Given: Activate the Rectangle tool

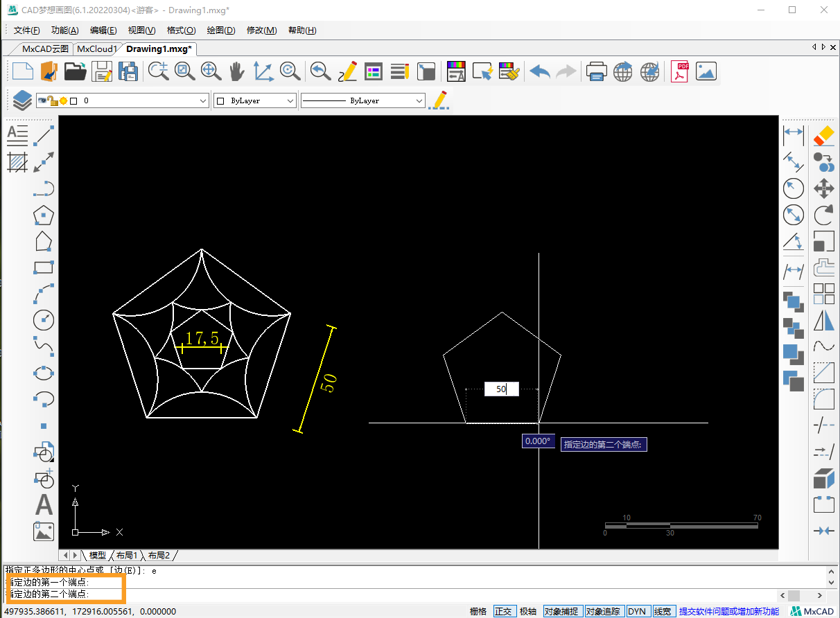Looking at the screenshot, I should (43, 267).
